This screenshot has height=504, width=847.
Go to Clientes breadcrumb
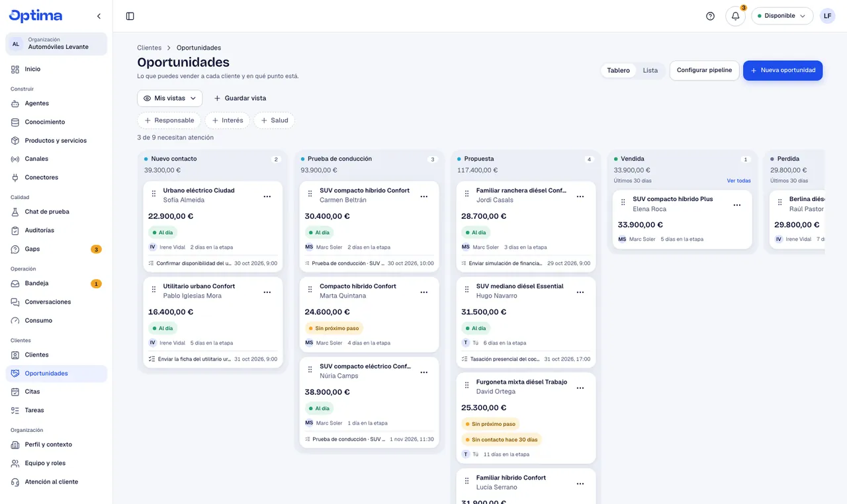coord(149,48)
